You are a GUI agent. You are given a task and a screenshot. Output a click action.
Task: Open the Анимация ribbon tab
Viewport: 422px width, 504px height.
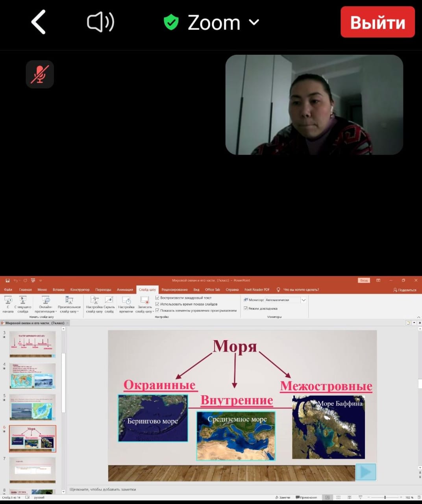125,289
